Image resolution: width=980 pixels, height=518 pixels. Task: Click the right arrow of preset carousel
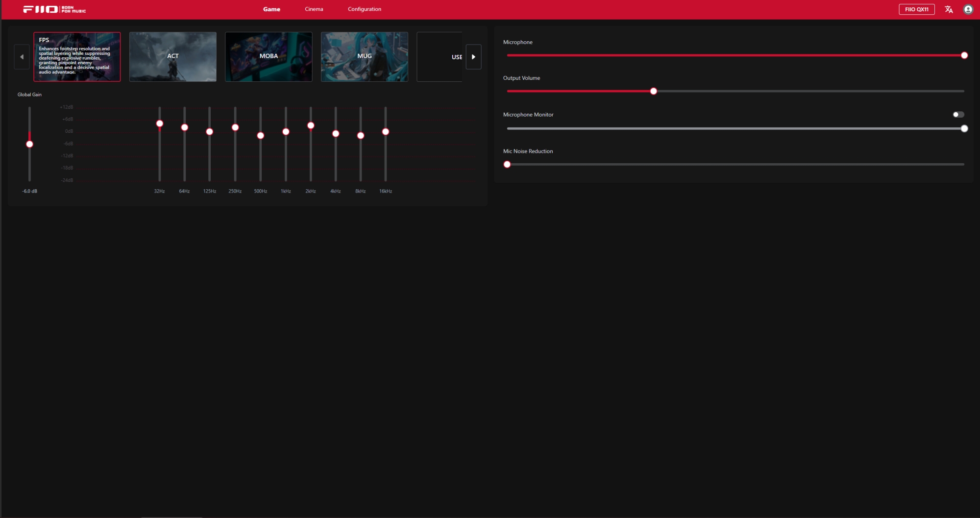473,57
